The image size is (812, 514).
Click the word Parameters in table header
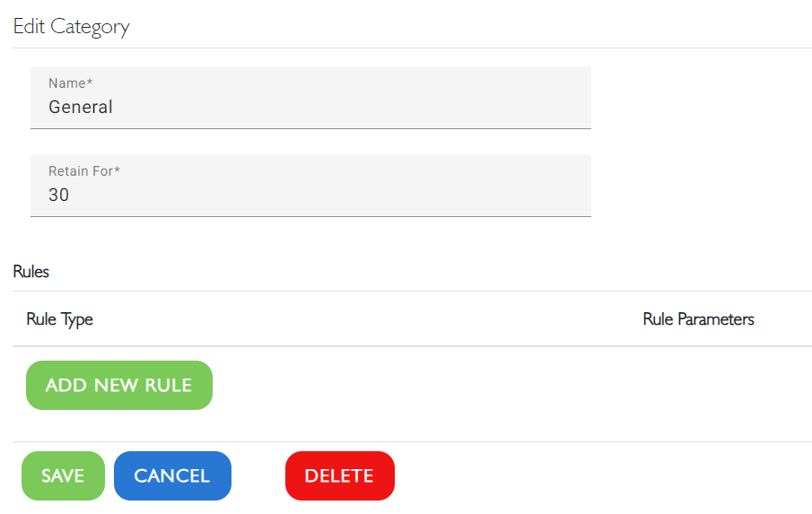(716, 319)
